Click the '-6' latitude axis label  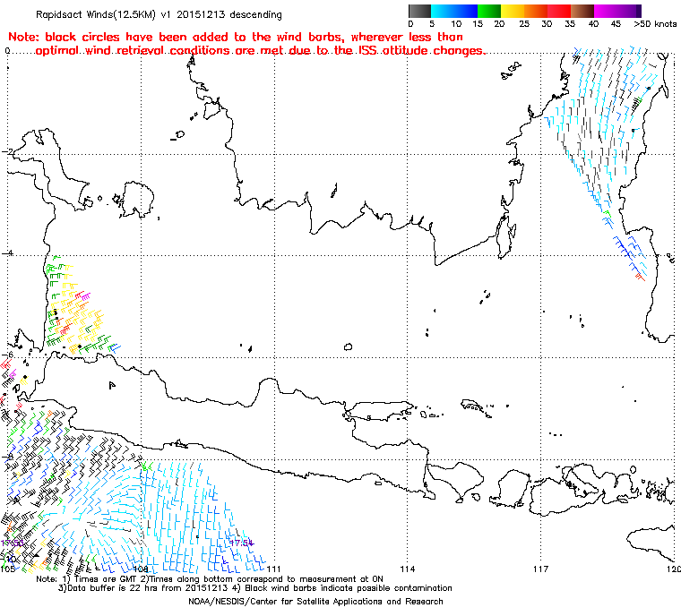coord(8,355)
